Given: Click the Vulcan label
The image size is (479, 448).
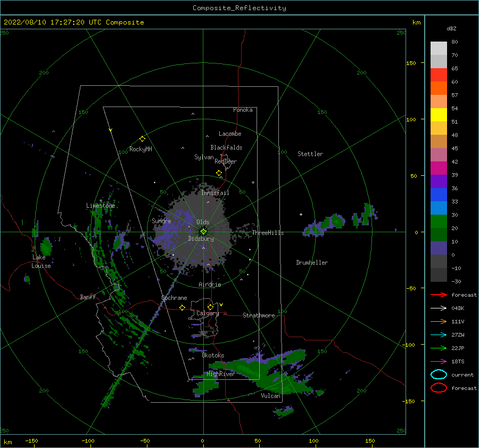Looking at the screenshot, I should 271,396.
